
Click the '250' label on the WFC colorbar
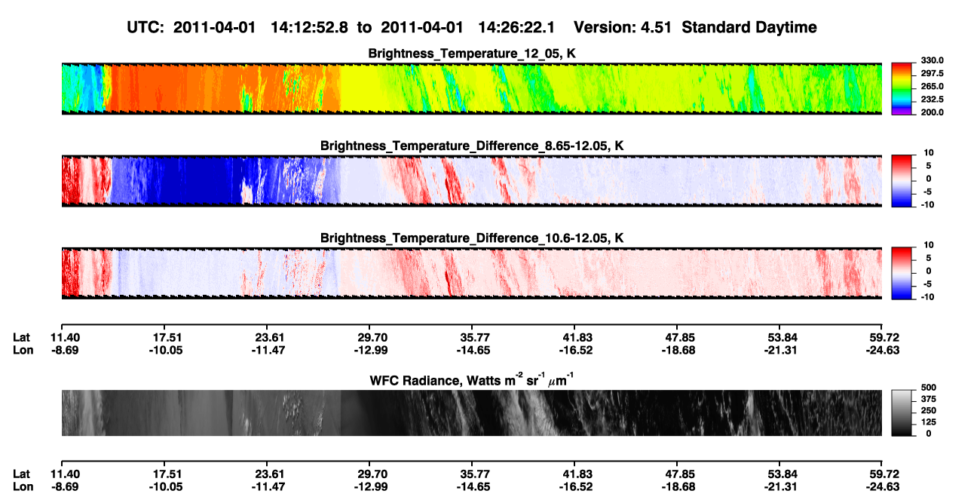929,412
